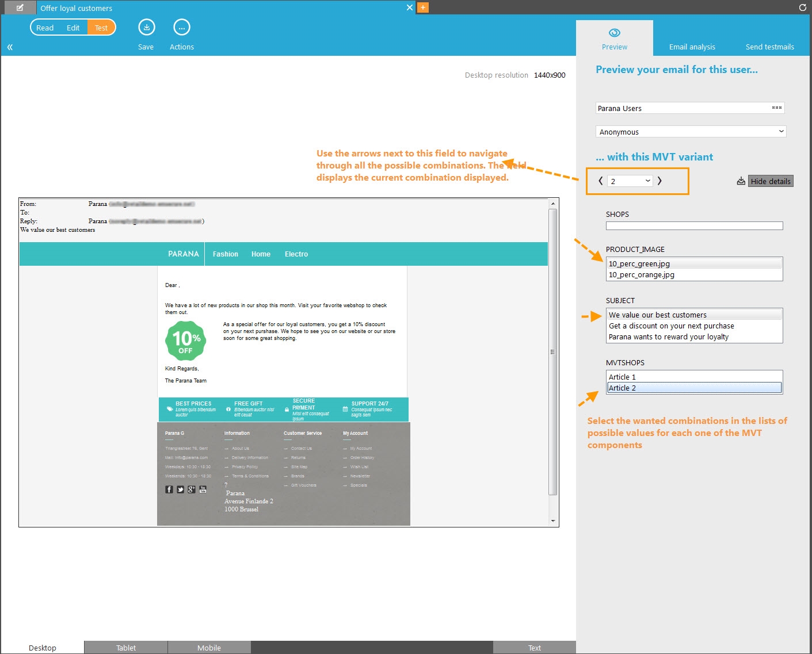Select the Test mode toggle
Viewport: 812px width, 654px height.
pyautogui.click(x=101, y=28)
